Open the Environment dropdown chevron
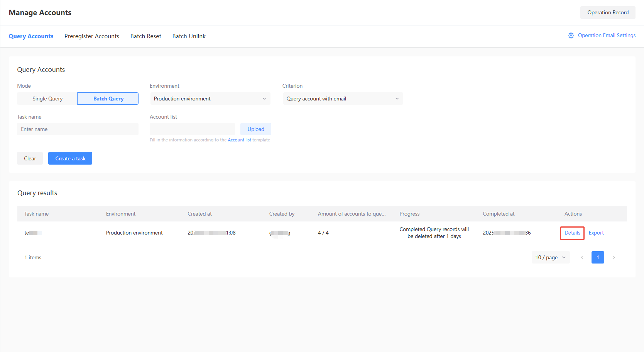The width and height of the screenshot is (644, 352). click(x=264, y=99)
